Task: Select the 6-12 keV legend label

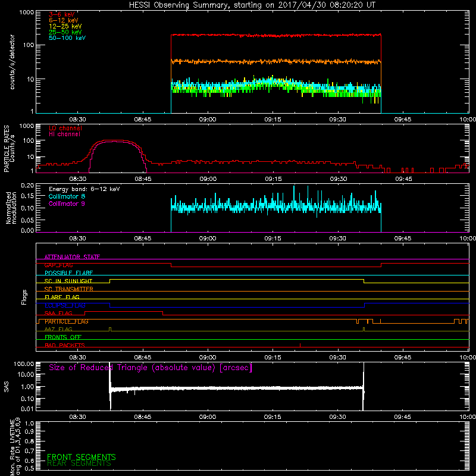Action: click(64, 20)
